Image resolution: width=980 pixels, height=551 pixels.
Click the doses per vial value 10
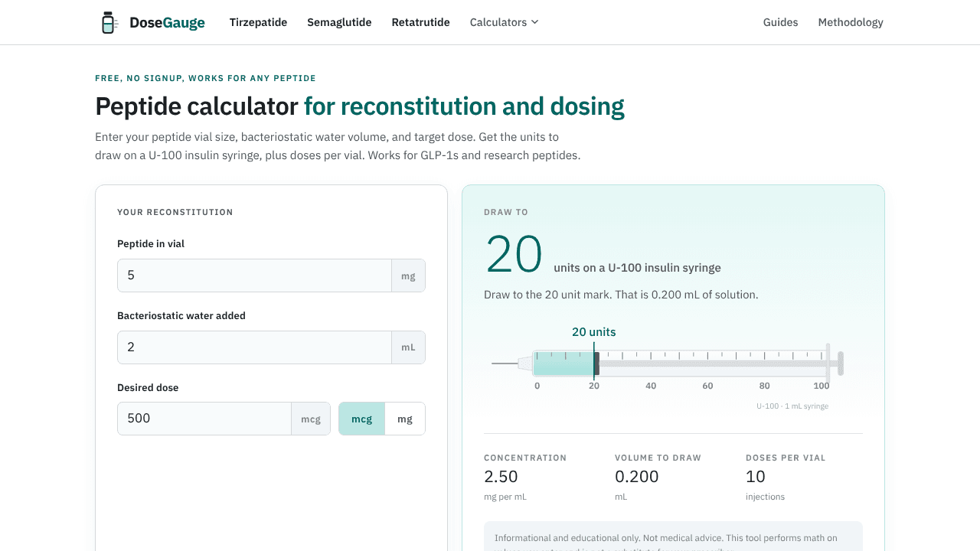point(756,477)
